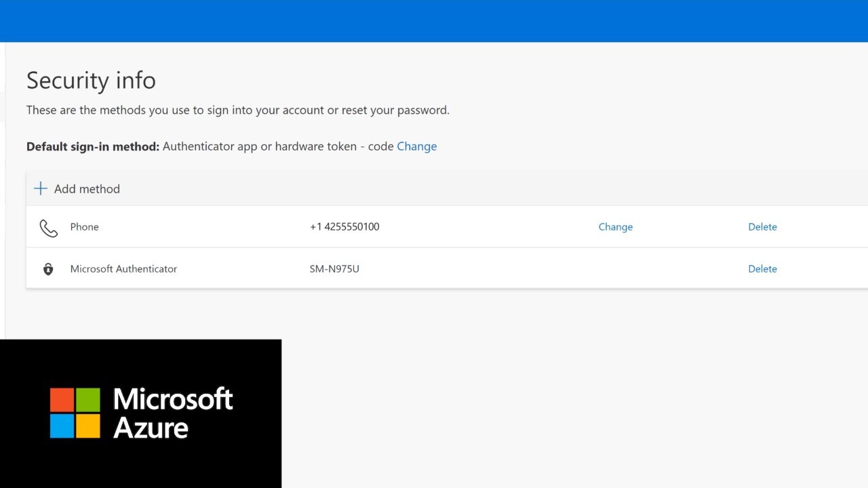The height and width of the screenshot is (488, 868).
Task: Delete the Phone sign-in method
Action: [762, 227]
